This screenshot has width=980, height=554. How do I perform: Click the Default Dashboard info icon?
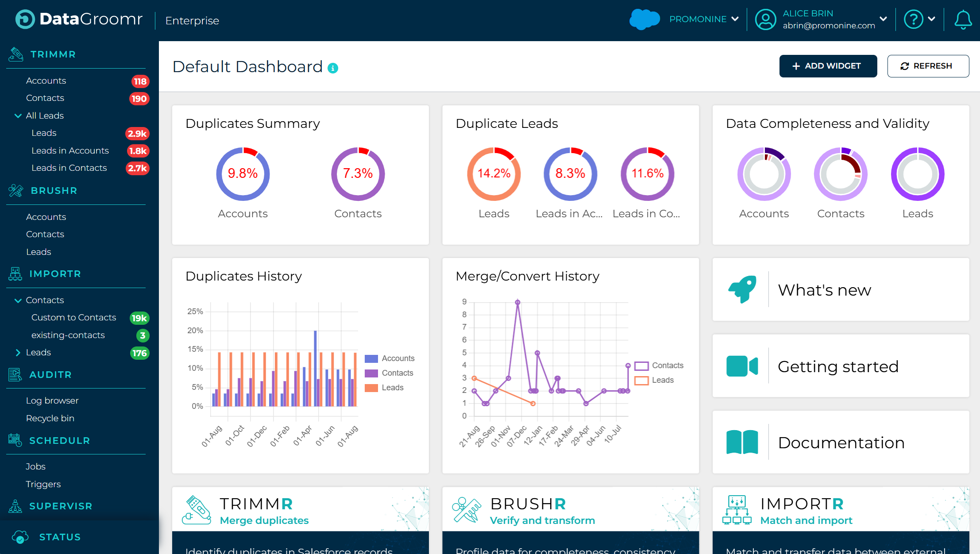point(333,68)
